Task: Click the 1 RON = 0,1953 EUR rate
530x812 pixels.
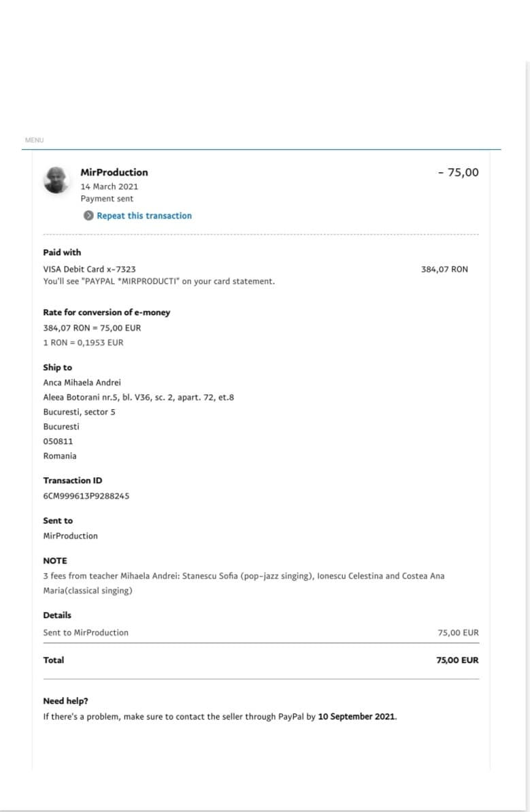Action: 83,342
